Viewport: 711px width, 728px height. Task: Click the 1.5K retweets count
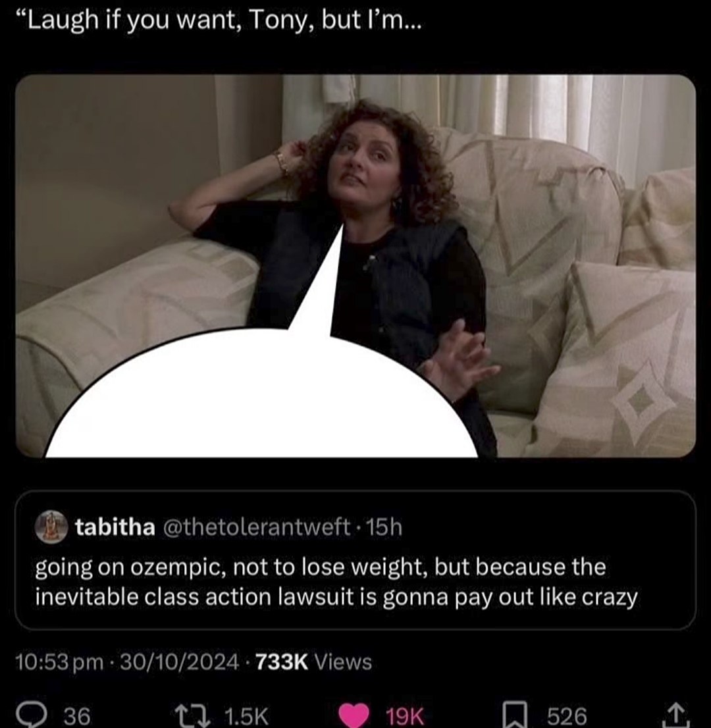[246, 716]
